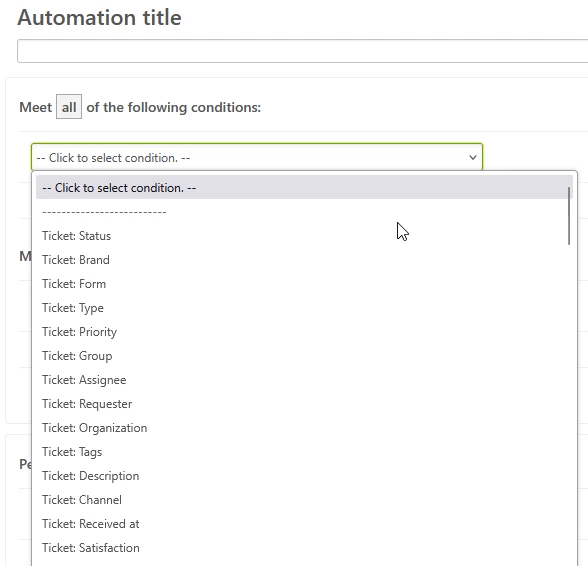Toggle the condition dropdown chevron arrow
Image resolution: width=588 pixels, height=566 pixels.
pos(472,158)
